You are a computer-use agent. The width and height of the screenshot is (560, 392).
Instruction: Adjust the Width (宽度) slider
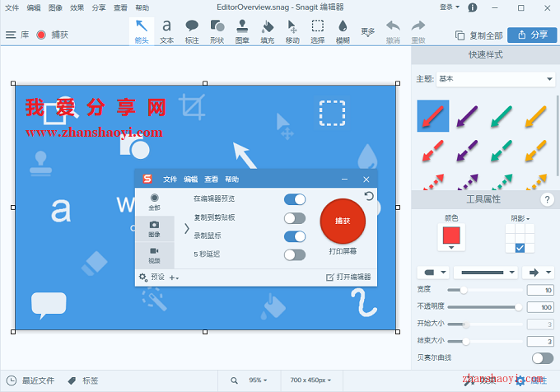[x=485, y=290]
